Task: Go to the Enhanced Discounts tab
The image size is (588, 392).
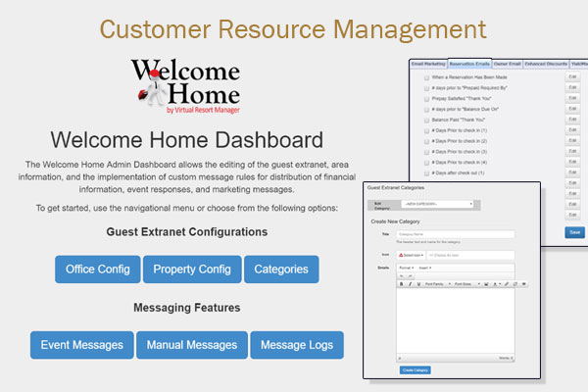Action: click(x=546, y=64)
